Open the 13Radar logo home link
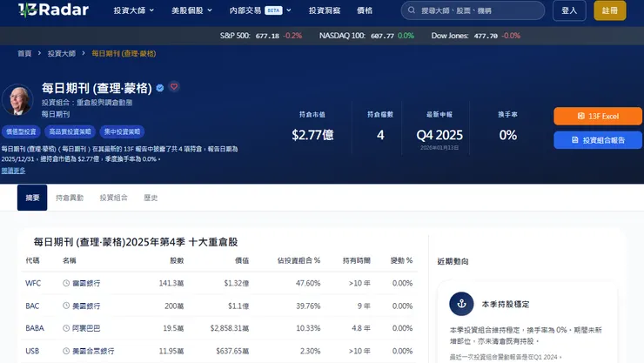 pos(53,10)
